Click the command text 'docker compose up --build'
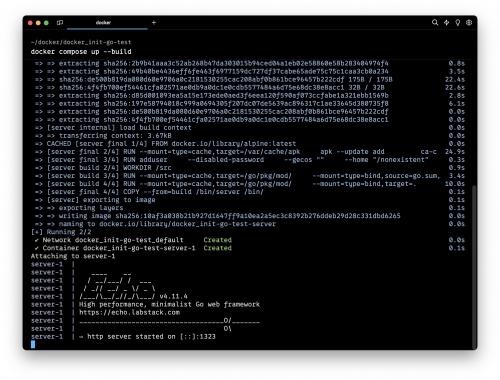Viewport: 500px width, 380px height. coord(81,52)
